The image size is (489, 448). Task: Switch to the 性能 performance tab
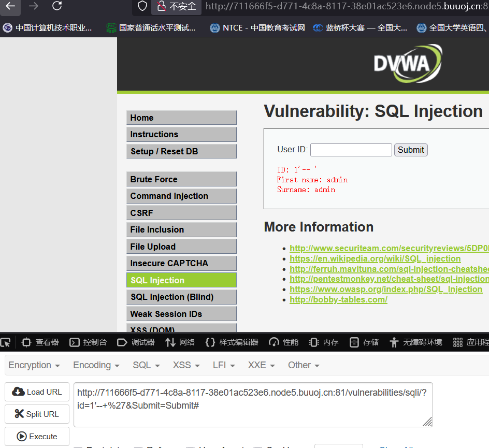point(283,342)
